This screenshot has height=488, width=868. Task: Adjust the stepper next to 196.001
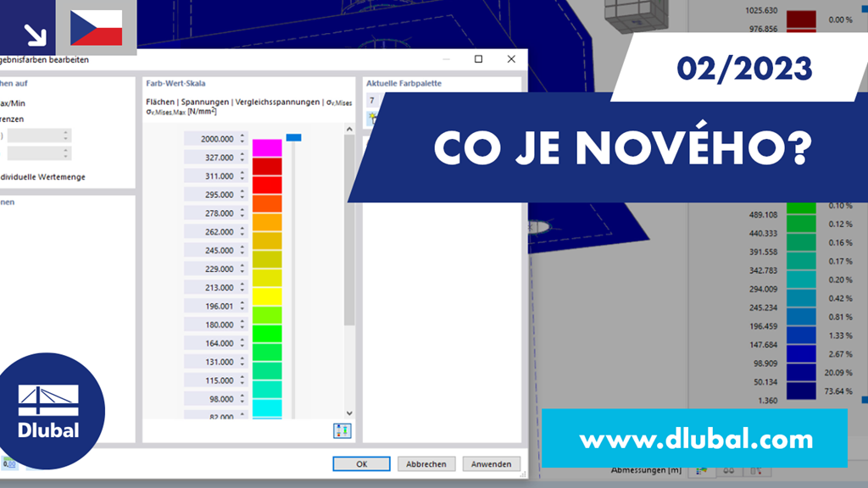(242, 306)
